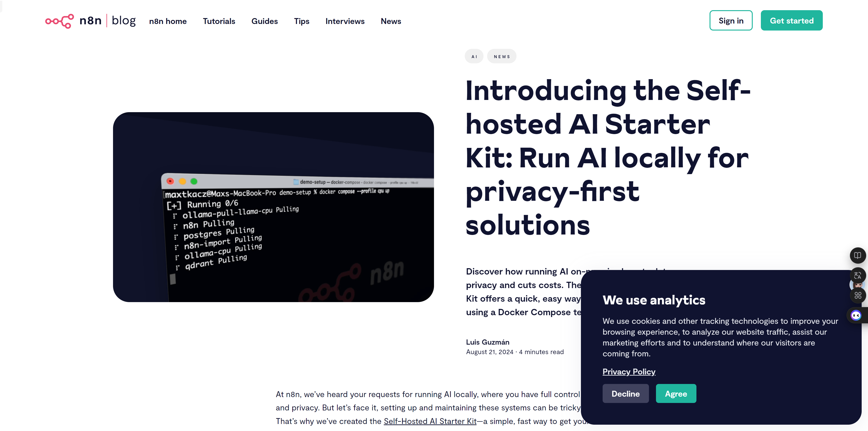Open the Privacy Policy link
868x431 pixels.
pos(629,372)
